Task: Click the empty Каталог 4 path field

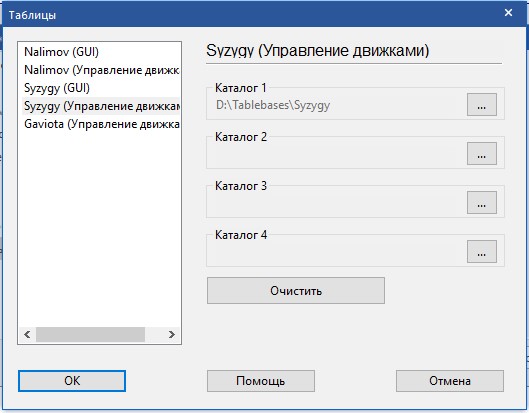Action: [338, 252]
